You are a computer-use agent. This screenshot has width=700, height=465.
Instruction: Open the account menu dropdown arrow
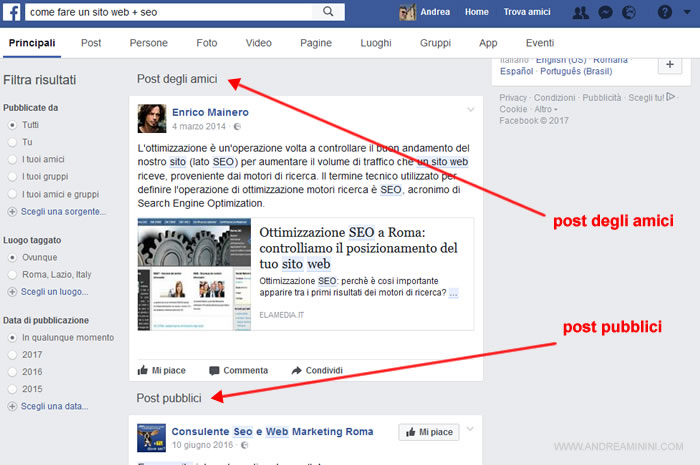click(x=688, y=13)
